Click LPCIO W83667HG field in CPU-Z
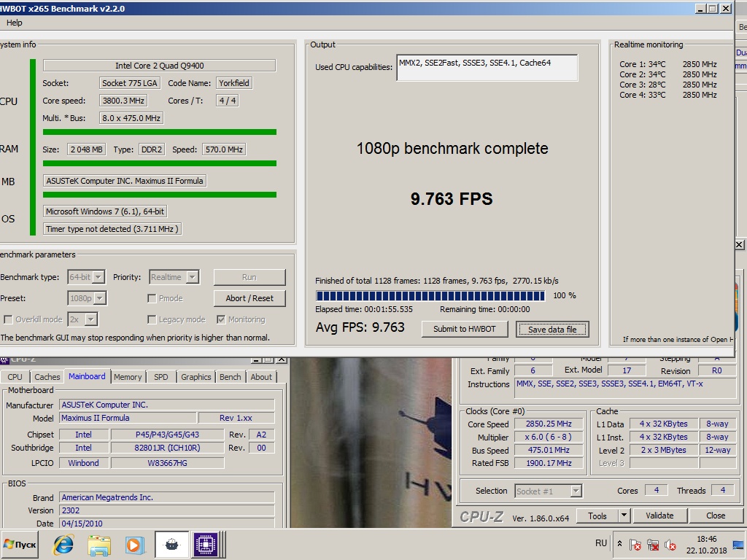The image size is (747, 560). click(167, 463)
